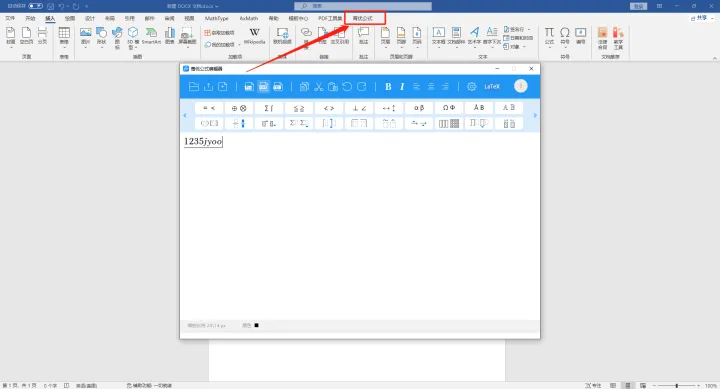The image size is (720, 389).
Task: Open the arrows ↔↕ symbols palette
Action: click(x=389, y=108)
